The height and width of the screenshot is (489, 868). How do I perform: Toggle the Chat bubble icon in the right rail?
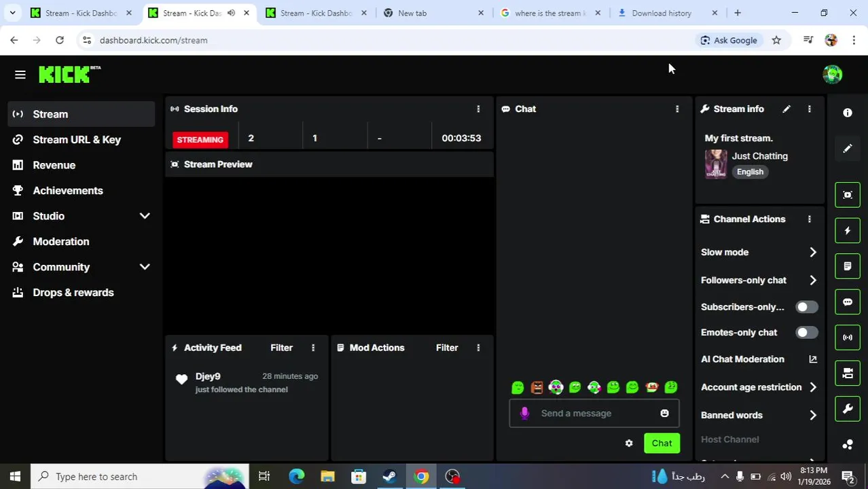point(848,302)
